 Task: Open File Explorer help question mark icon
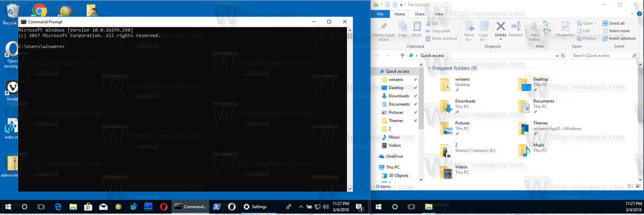click(640, 13)
